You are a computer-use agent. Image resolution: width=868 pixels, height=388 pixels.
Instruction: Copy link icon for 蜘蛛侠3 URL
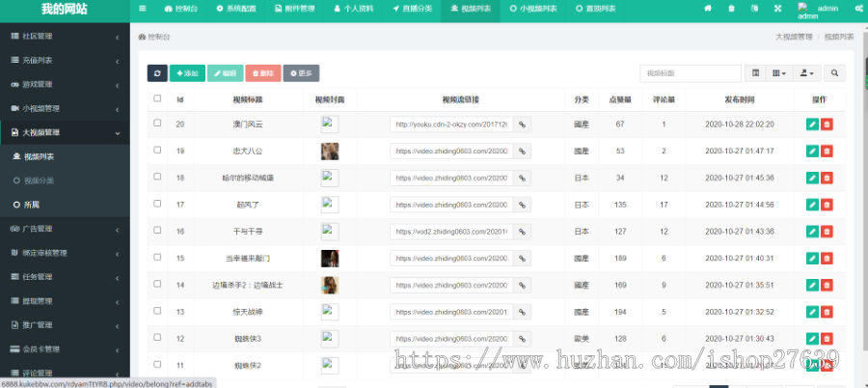[x=522, y=339]
